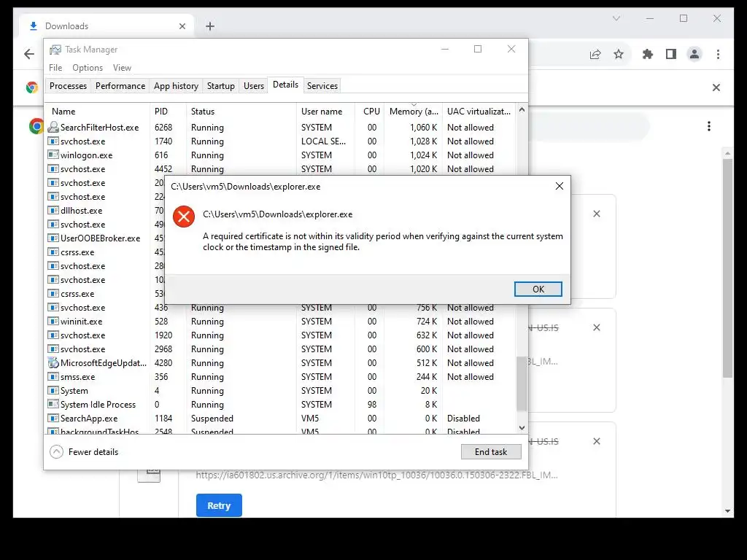Toggle Chrome side panel icon
Viewport: 747px width, 560px height.
[671, 54]
